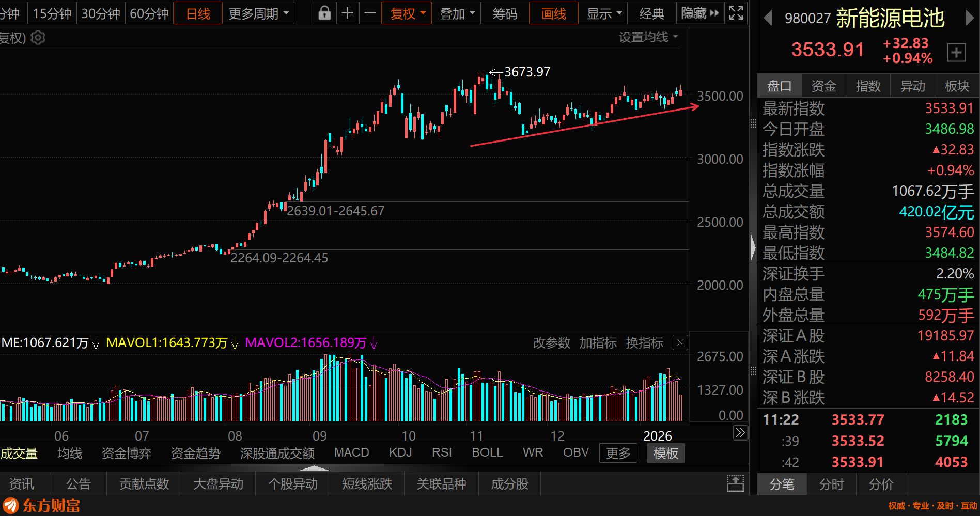Close the volume indicator panel

tap(680, 342)
